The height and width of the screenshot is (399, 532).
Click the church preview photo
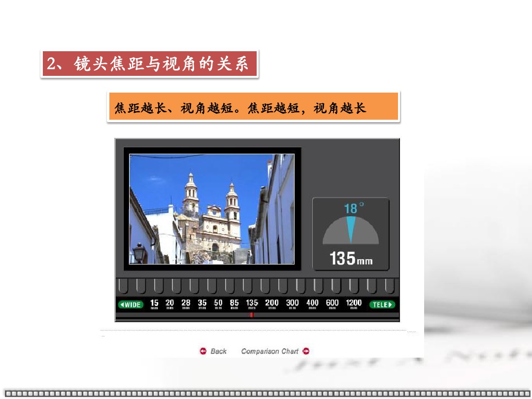pyautogui.click(x=212, y=209)
